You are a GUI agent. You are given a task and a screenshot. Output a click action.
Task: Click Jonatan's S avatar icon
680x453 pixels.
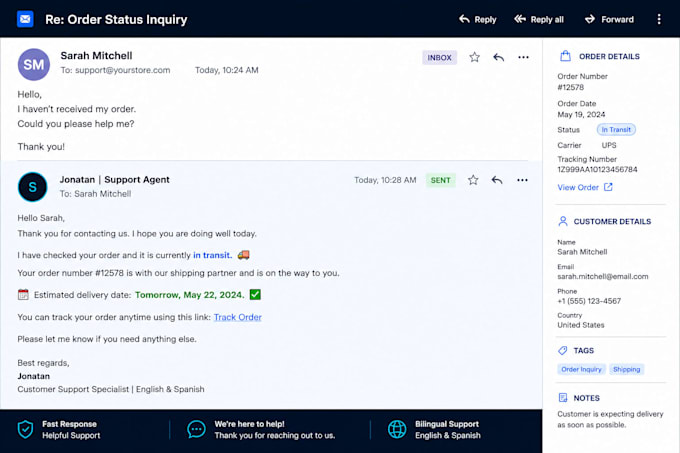click(33, 187)
